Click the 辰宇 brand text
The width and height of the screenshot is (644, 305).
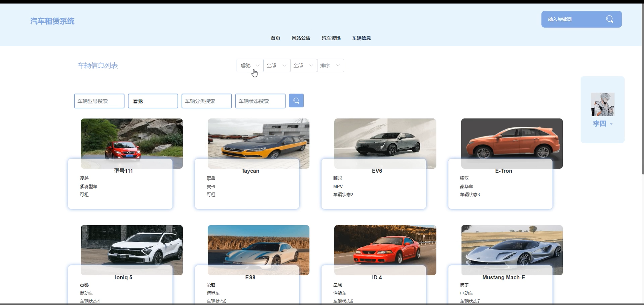click(x=464, y=285)
